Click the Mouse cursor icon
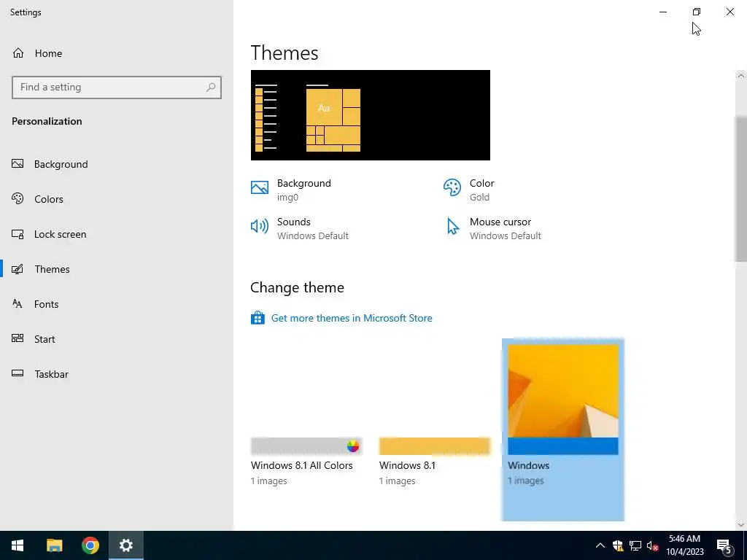747x560 pixels. (x=452, y=226)
